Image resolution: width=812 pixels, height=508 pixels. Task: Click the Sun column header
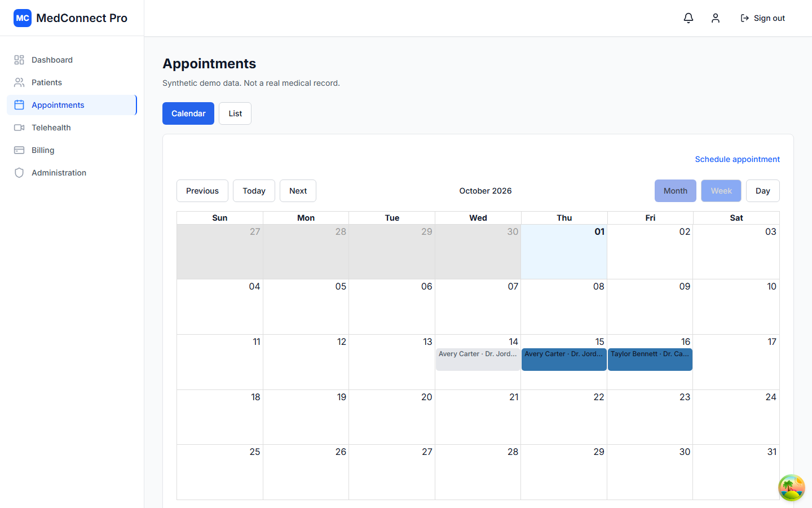(x=220, y=218)
